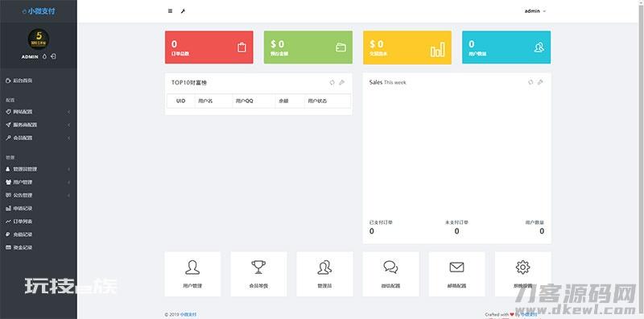Open the envelope 邮箱配置 tile
Viewport: 644px width, 319px height.
tap(456, 274)
